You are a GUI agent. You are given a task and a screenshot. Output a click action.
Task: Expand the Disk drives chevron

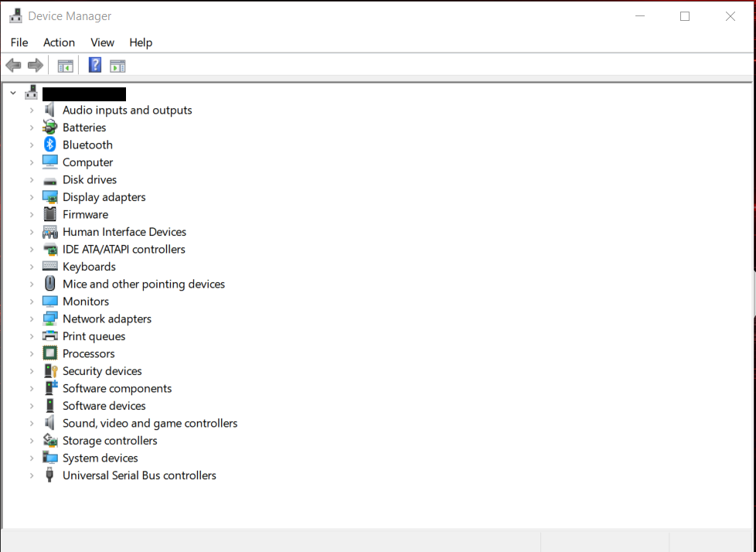(x=32, y=180)
